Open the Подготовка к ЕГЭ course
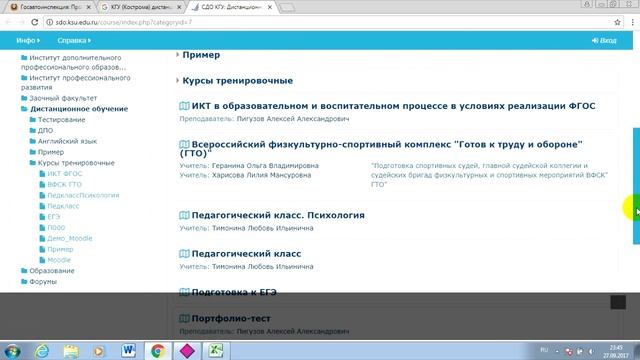The image size is (640, 360). (234, 292)
